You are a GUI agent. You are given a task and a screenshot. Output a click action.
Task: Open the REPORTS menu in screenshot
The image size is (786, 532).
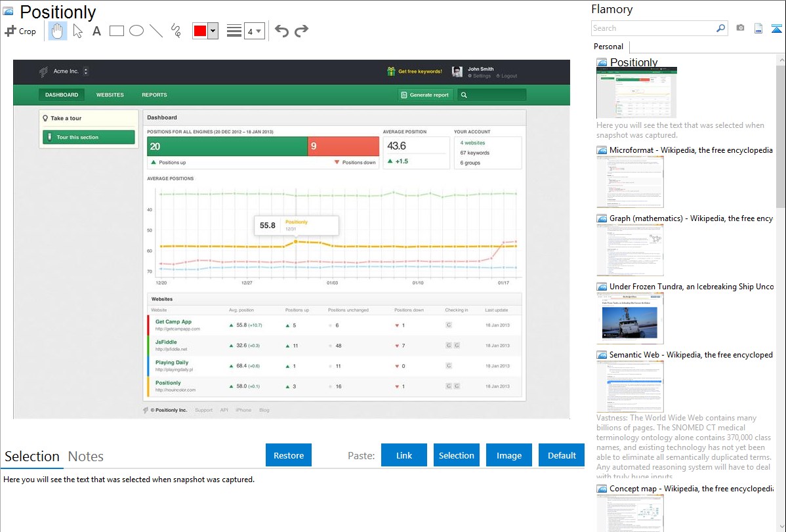tap(154, 94)
